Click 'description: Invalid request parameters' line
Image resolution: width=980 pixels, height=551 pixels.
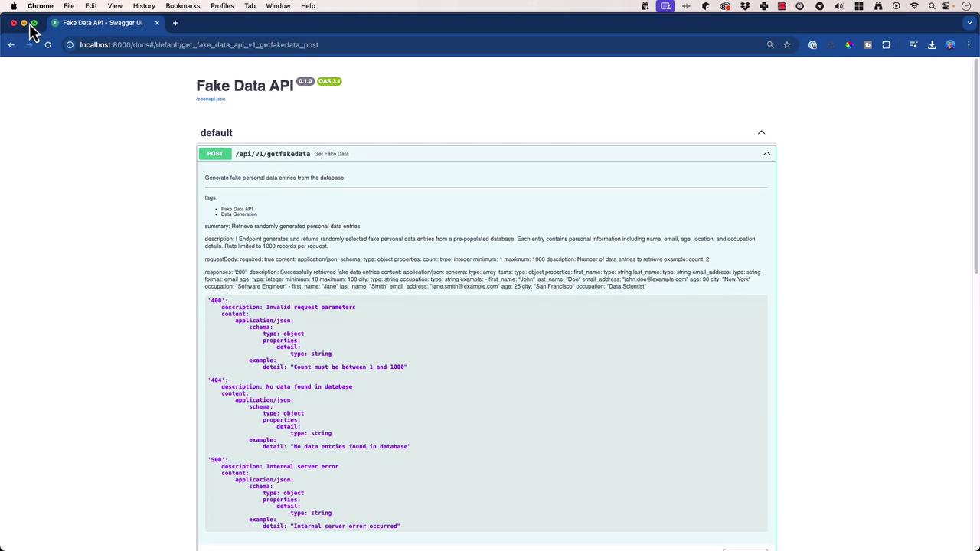point(289,308)
